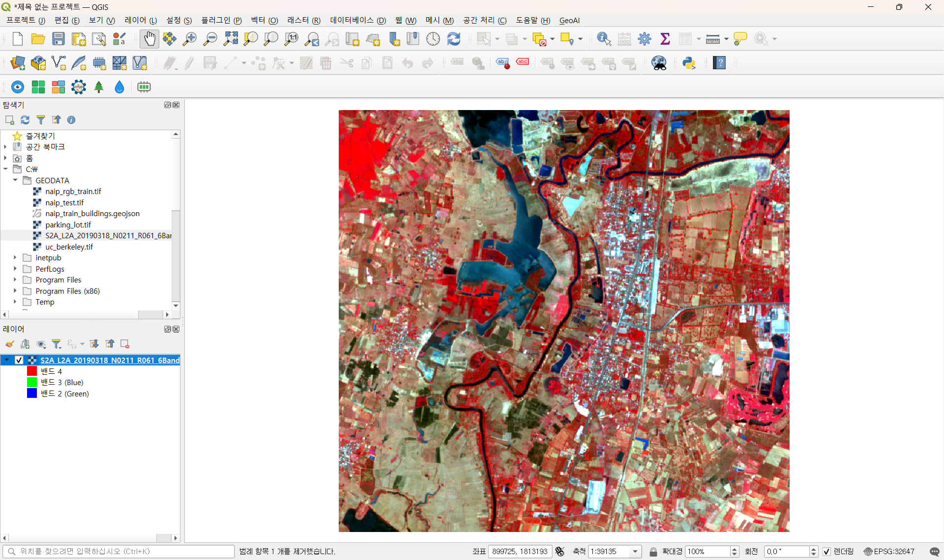This screenshot has height=560, width=944.
Task: Click the Refresh map canvas icon
Action: coord(453,39)
